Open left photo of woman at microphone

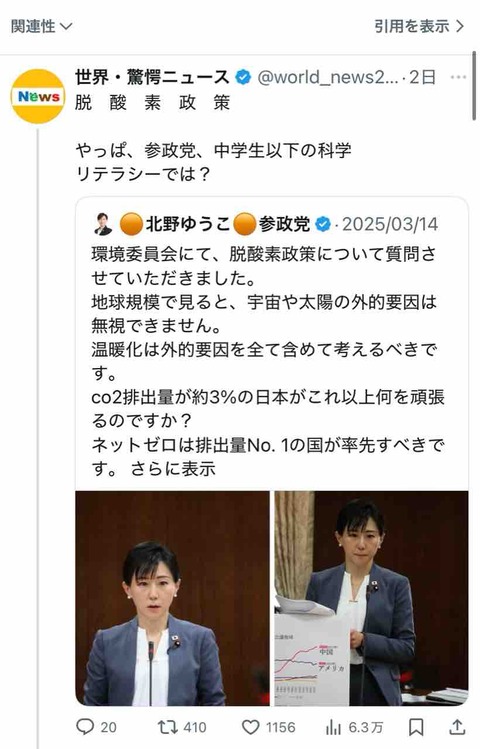(x=172, y=598)
